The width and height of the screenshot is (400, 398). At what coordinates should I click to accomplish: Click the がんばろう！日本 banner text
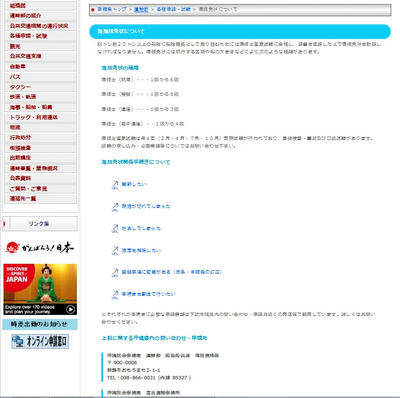point(48,248)
